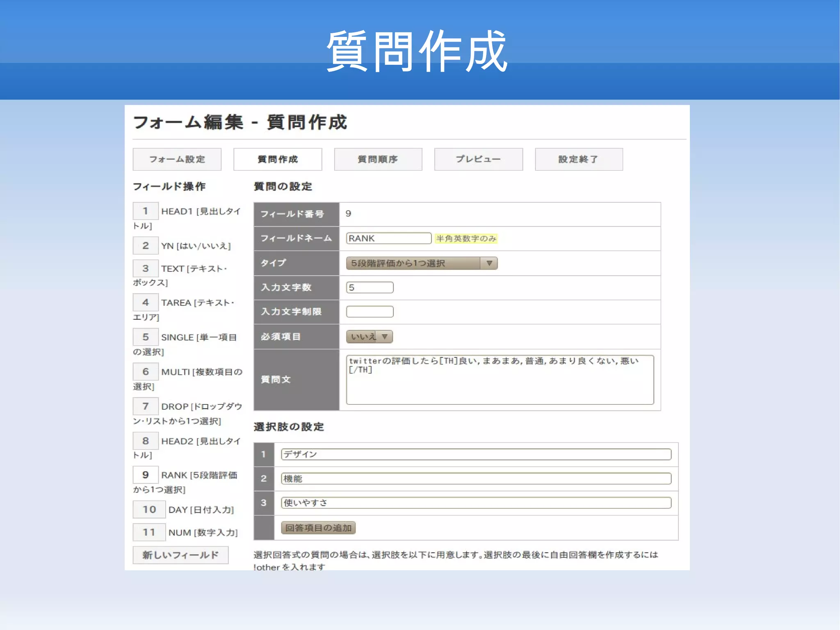Click the 選択肢の設定 heading
Screen dimensions: 840x630
[289, 427]
